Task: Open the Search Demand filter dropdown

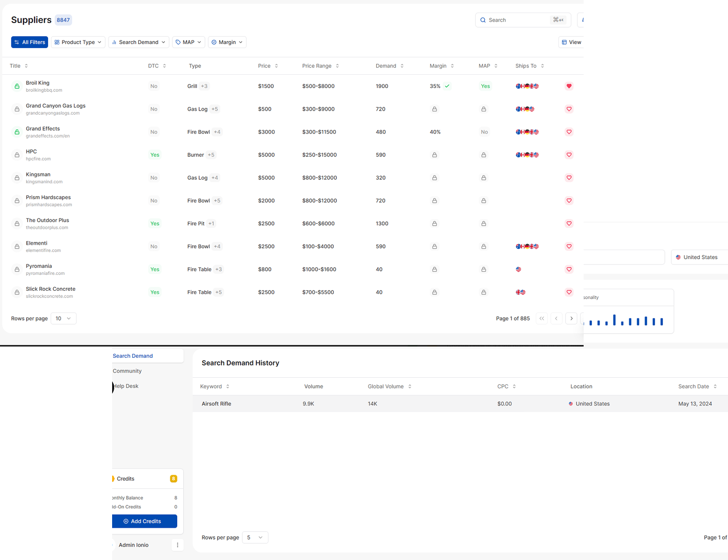Action: (139, 42)
